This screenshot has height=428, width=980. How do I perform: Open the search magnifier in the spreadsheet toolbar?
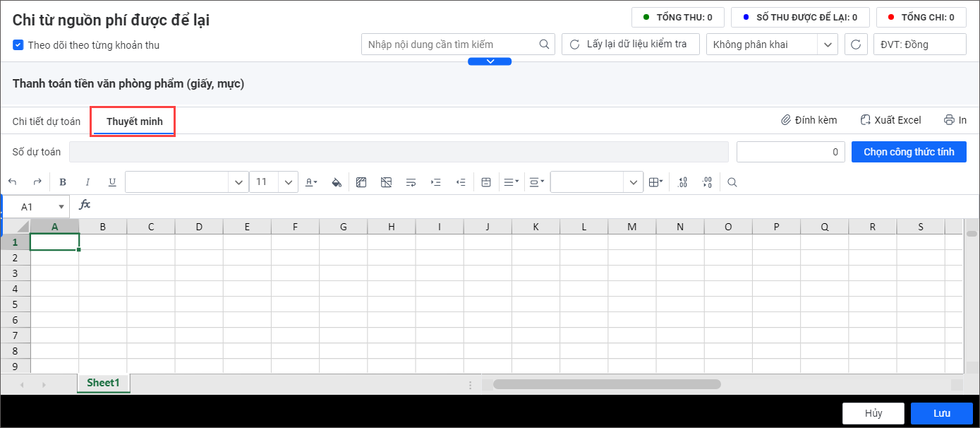tap(732, 182)
